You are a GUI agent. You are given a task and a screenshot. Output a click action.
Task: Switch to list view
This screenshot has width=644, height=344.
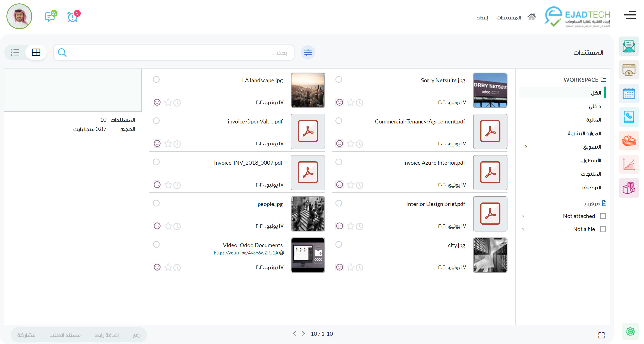click(15, 52)
